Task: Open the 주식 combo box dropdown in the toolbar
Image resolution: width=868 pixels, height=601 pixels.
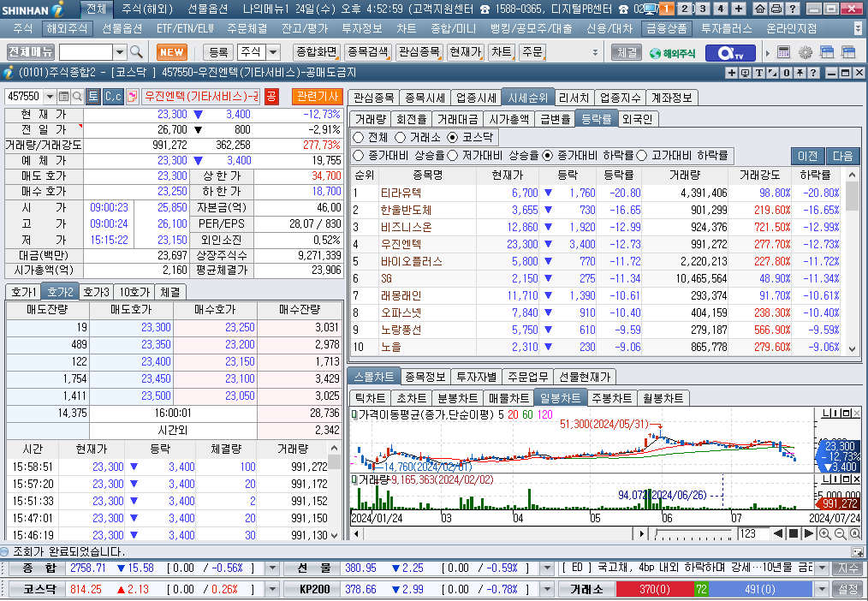Action: tap(273, 52)
